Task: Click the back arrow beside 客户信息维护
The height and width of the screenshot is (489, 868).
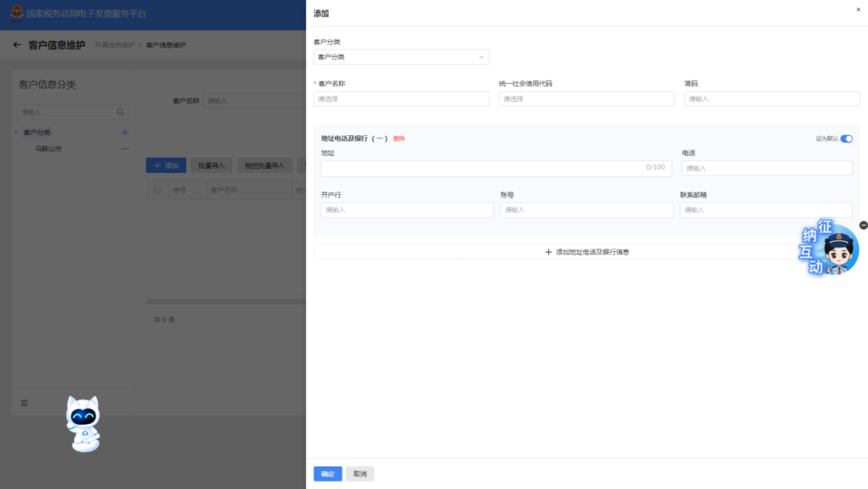Action: [17, 45]
